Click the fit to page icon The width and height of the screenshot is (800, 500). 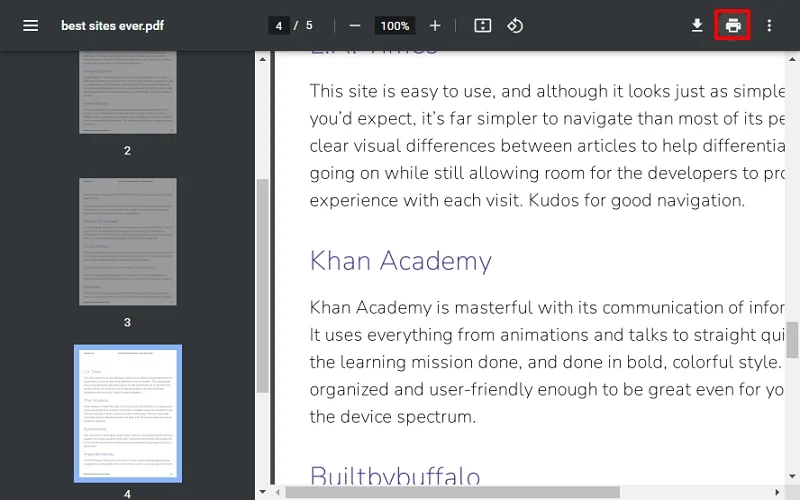482,25
